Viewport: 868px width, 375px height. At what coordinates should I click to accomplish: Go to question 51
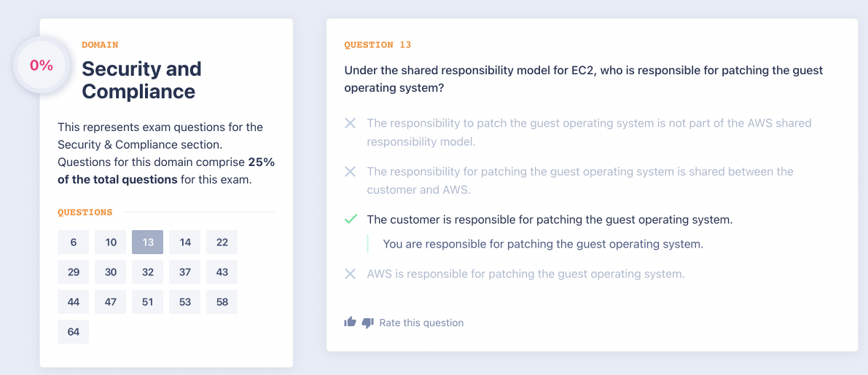[148, 302]
